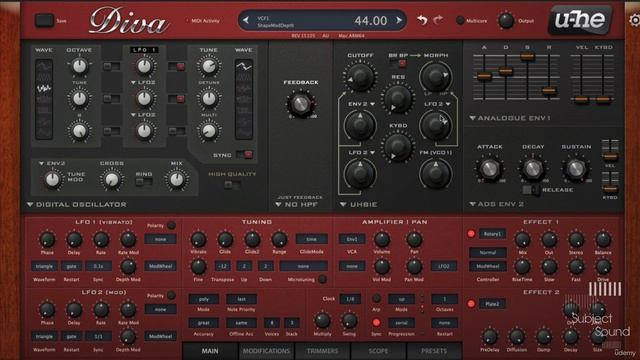Open the Digital Oscillator module menu

[x=77, y=204]
